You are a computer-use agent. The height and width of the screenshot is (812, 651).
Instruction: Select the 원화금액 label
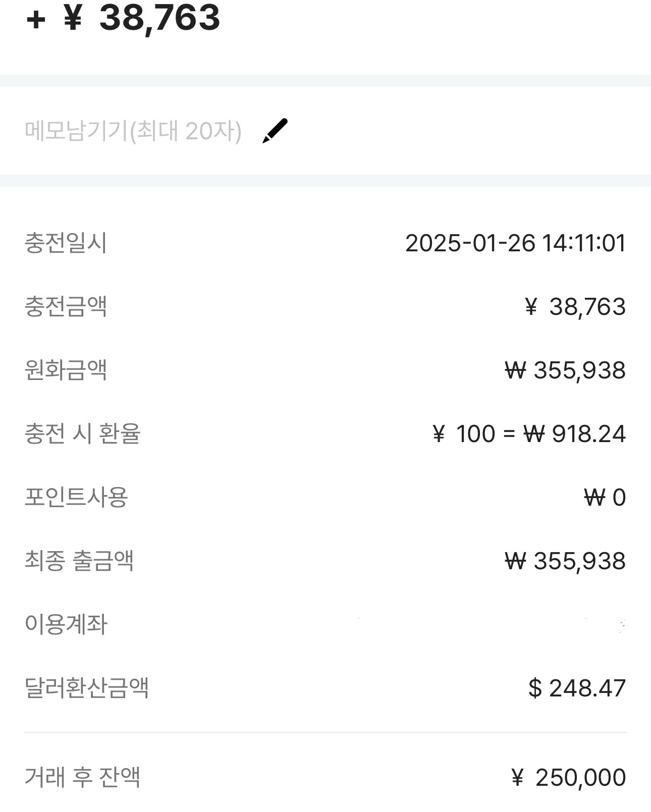[66, 370]
